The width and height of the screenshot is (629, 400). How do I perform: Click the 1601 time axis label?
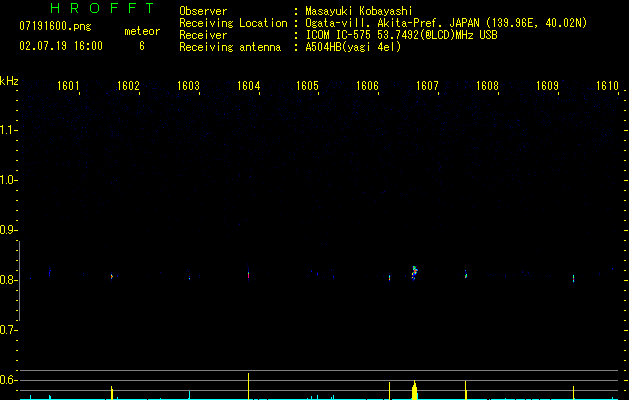tap(68, 85)
